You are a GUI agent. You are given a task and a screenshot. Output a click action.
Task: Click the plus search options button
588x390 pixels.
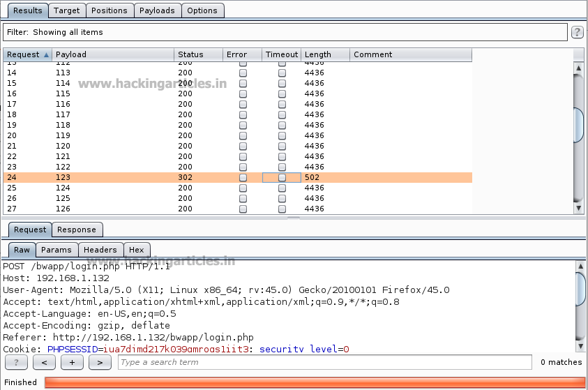pos(72,362)
